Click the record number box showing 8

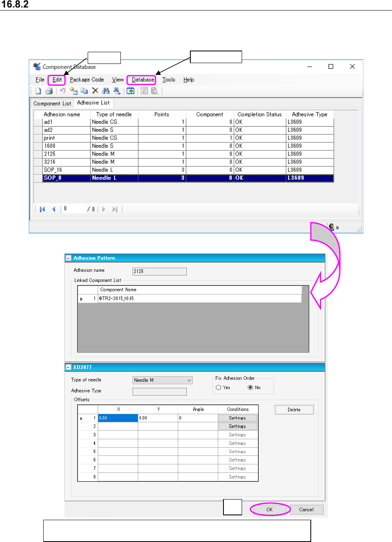74,209
